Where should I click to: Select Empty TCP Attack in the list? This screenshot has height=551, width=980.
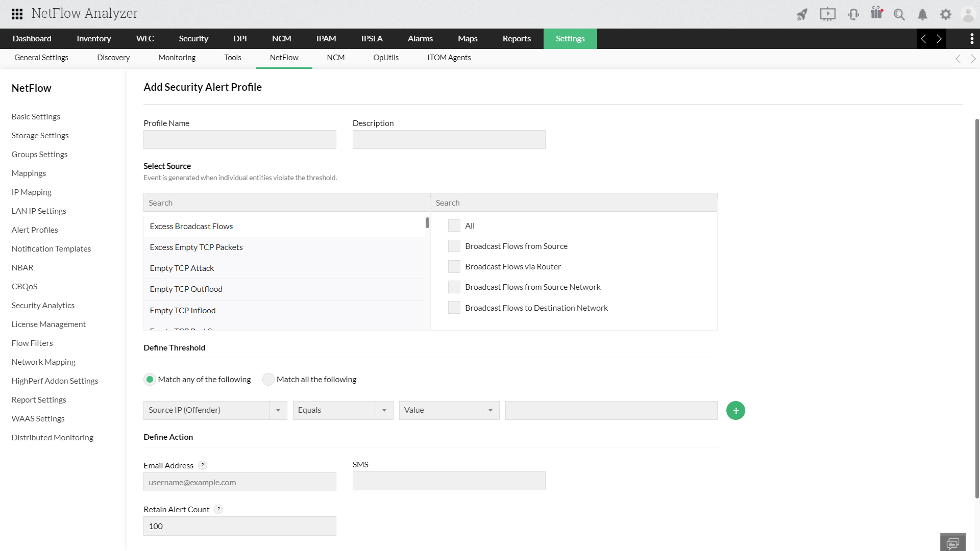[182, 268]
